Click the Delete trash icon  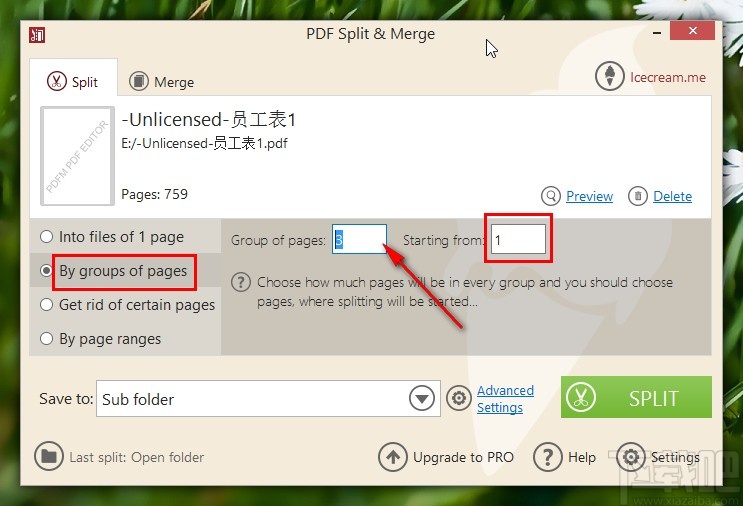(x=638, y=196)
